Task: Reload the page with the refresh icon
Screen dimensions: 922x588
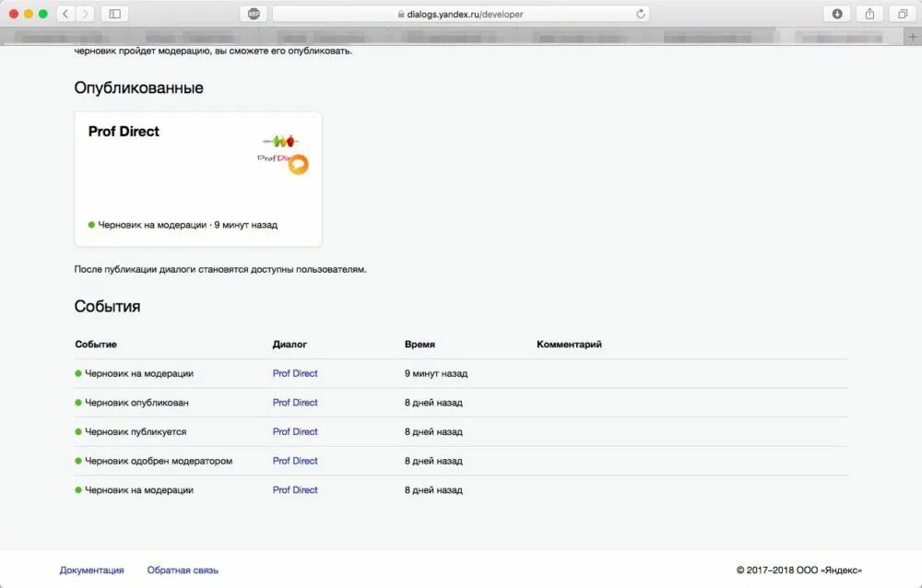Action: [641, 14]
